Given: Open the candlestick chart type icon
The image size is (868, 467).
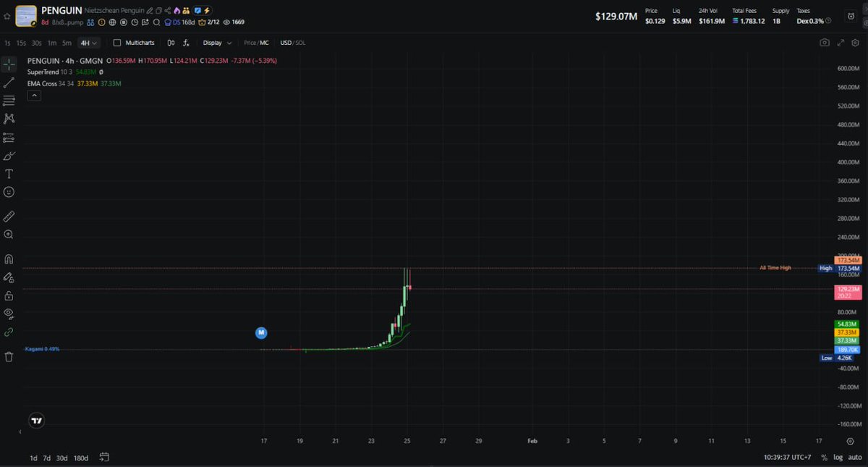Looking at the screenshot, I should pyautogui.click(x=171, y=43).
